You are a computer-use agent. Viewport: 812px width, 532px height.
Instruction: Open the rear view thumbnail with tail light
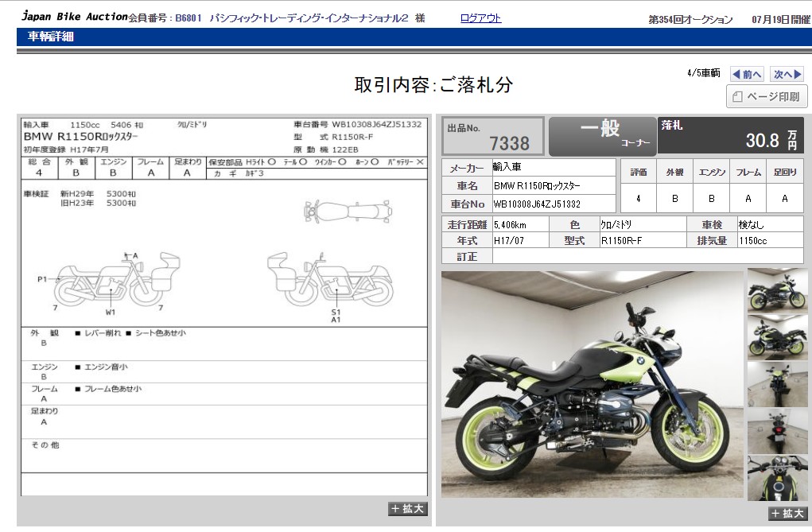click(777, 431)
